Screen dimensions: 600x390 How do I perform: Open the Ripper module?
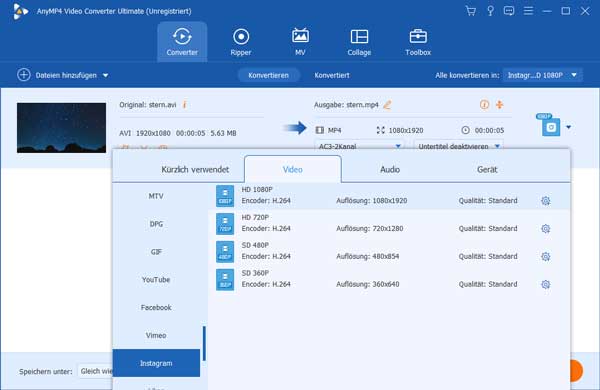[241, 42]
